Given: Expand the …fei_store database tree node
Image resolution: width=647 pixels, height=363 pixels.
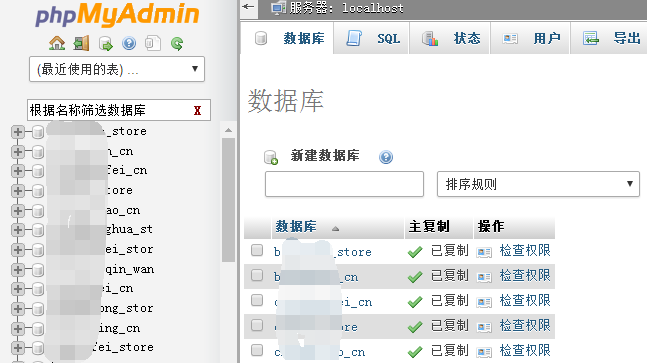Looking at the screenshot, I should point(17,348).
